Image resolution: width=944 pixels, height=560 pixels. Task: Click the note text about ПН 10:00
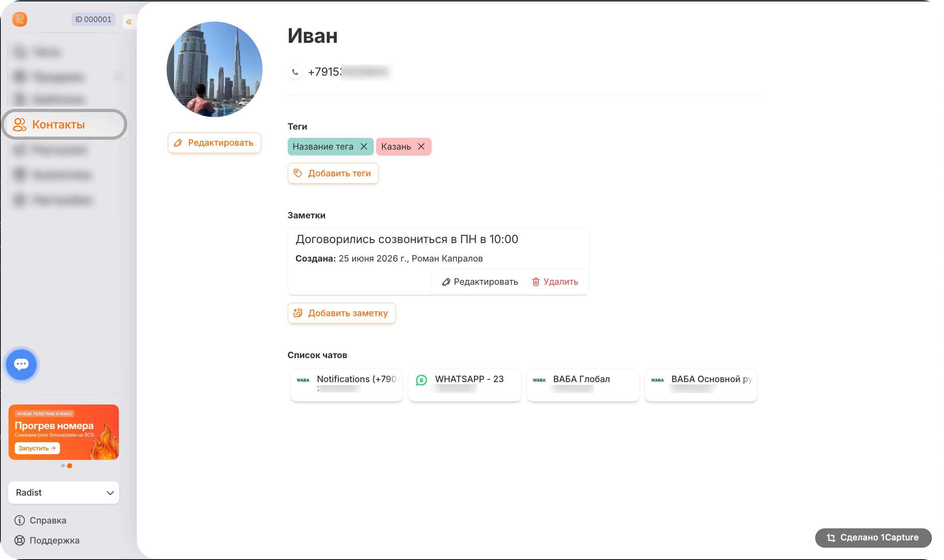(x=407, y=239)
